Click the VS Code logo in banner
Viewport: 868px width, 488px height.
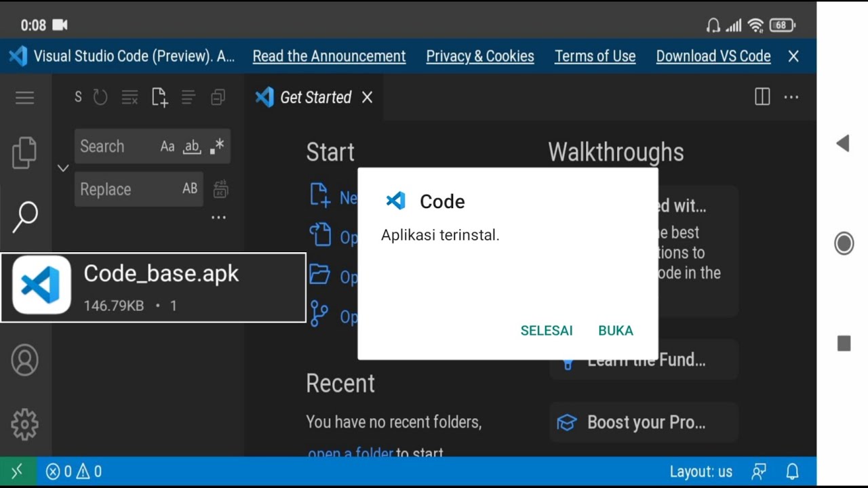click(x=18, y=56)
